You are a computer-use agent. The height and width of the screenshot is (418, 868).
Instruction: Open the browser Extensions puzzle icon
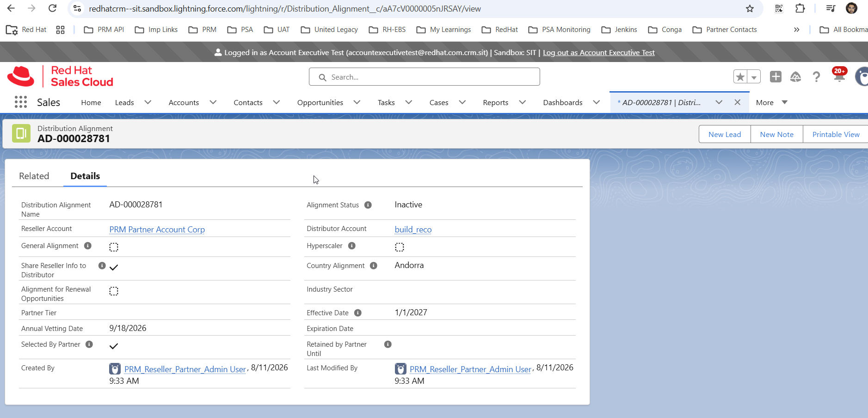(x=800, y=8)
